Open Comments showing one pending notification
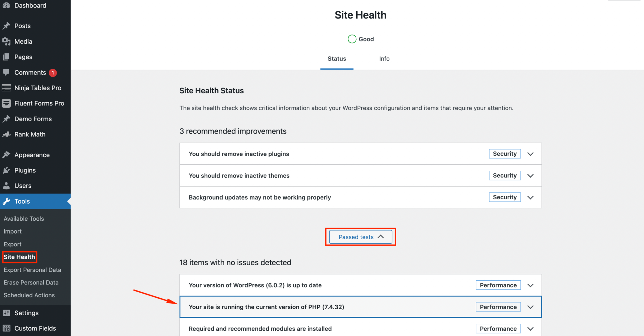 tap(30, 72)
